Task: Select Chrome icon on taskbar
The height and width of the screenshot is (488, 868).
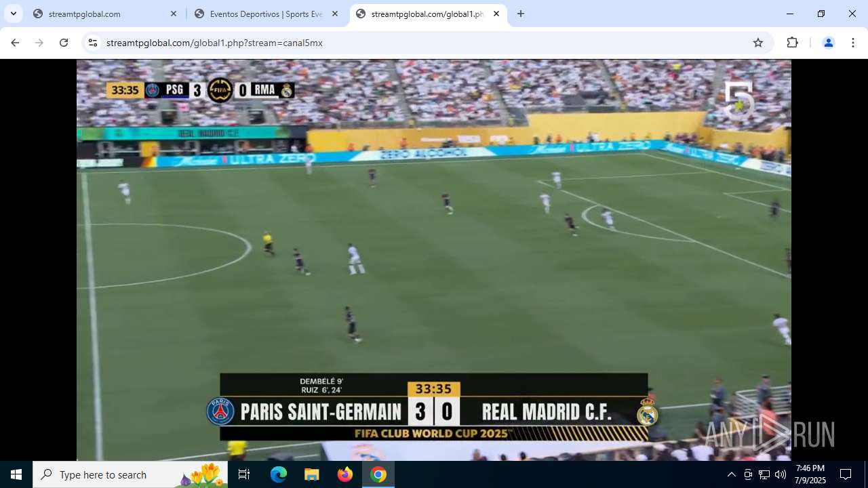Action: (378, 474)
